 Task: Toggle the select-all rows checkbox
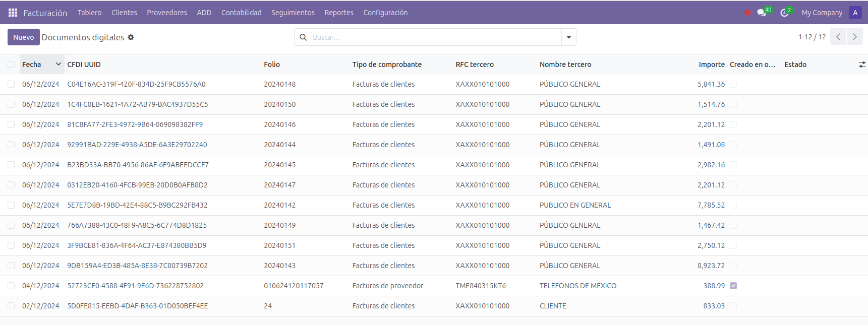click(x=11, y=64)
